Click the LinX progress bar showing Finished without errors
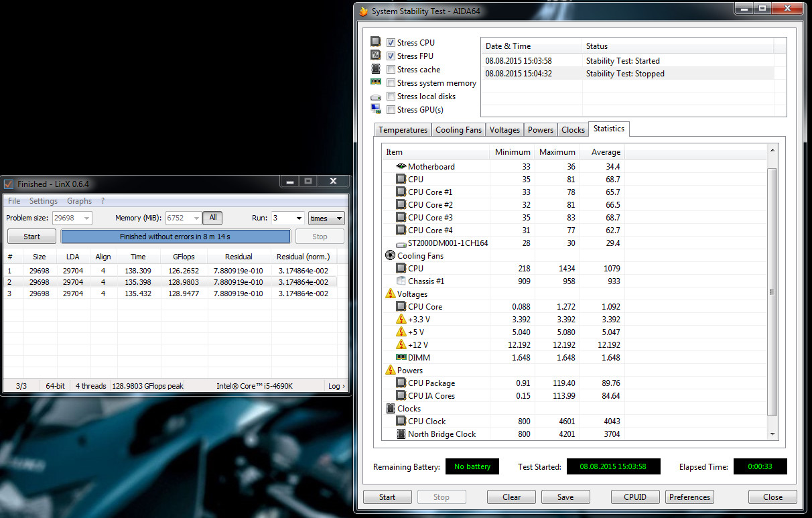812x518 pixels. pos(176,237)
